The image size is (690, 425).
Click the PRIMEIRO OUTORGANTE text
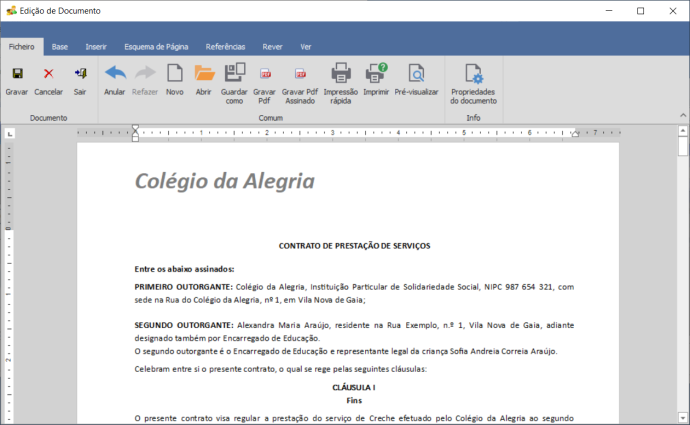coord(184,287)
